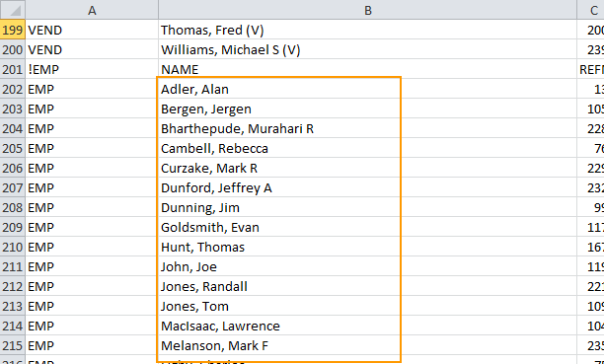Viewport: 604px width, 364px height.
Task: Click the Melanson, Mark F cell
Action: coord(367,345)
